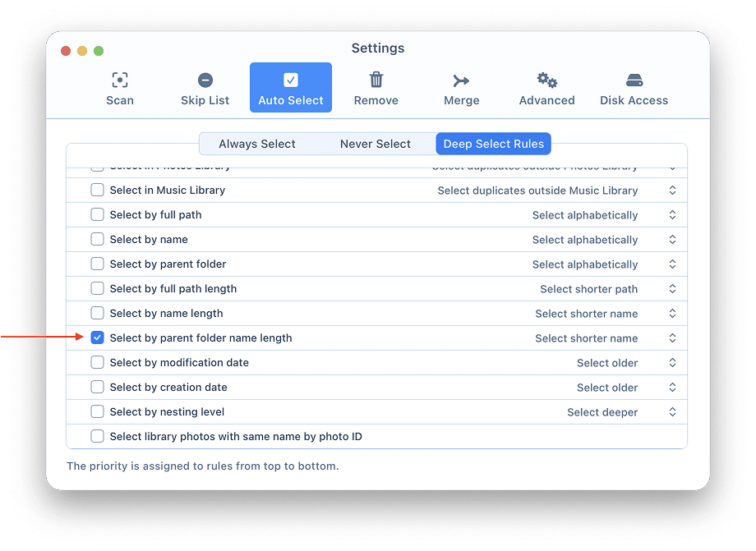This screenshot has height=551, width=756.
Task: Uncheck Select by parent folder name length
Action: (98, 338)
